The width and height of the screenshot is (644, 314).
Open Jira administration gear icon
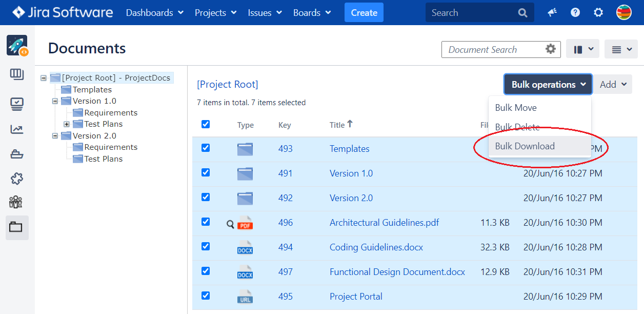(598, 13)
